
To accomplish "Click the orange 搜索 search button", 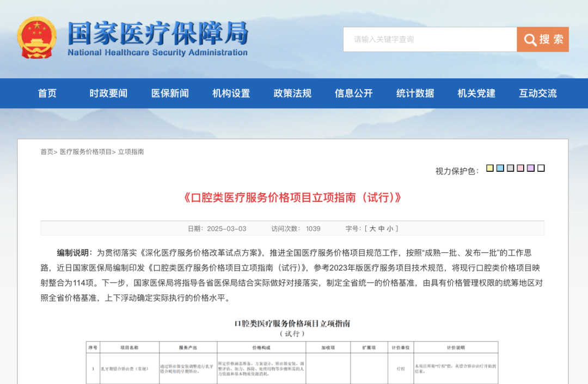I will tap(543, 39).
